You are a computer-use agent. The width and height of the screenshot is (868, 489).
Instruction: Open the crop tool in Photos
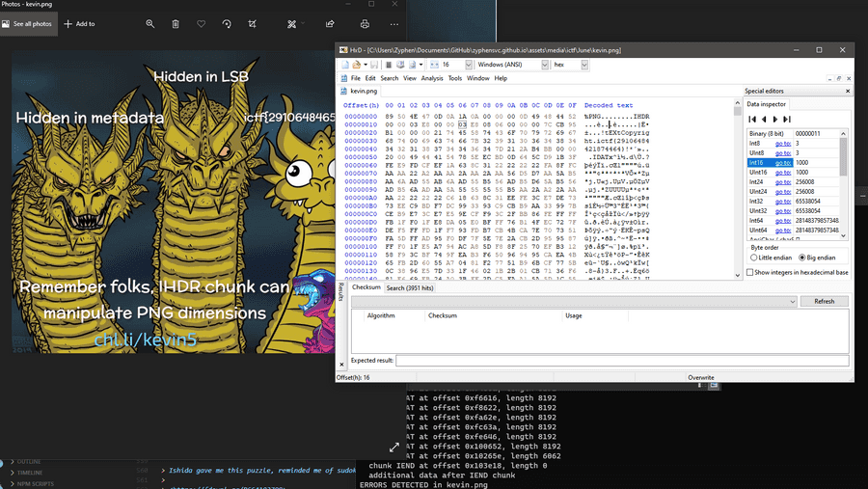253,24
